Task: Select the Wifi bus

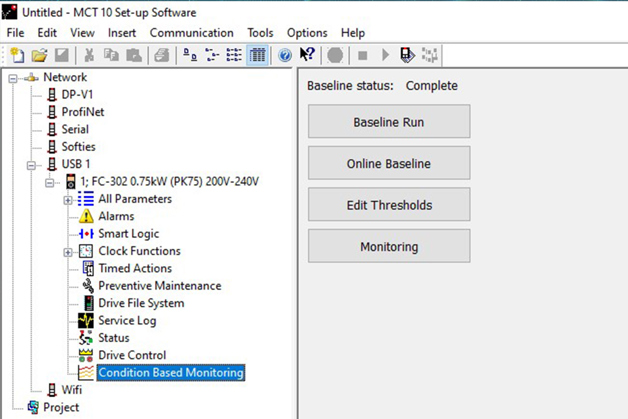Action: coord(72,390)
